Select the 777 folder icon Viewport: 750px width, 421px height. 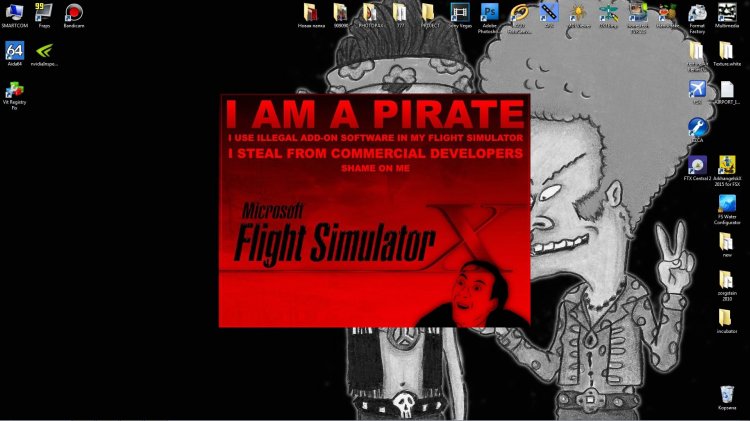tap(400, 15)
